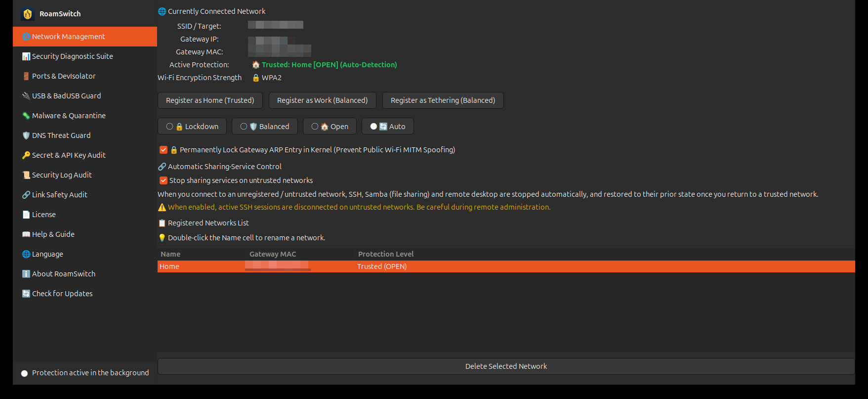Click the Trusted: Home [OPEN] status text
868x399 pixels.
330,65
